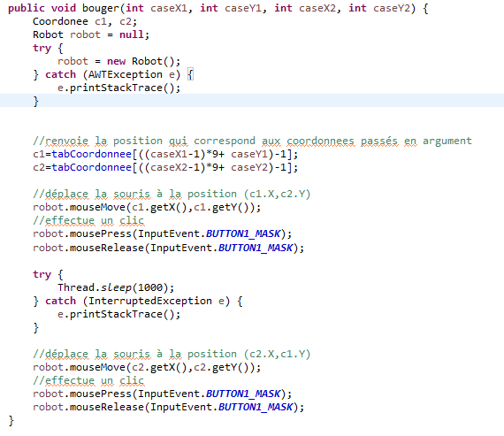Click AWTException in the first catch clause
The width and height of the screenshot is (504, 436).
click(x=126, y=74)
